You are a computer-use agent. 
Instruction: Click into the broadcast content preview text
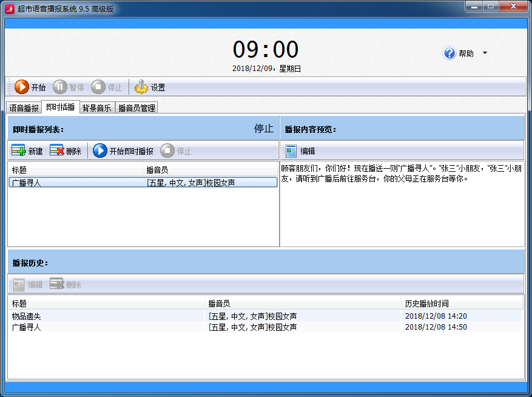[402, 204]
